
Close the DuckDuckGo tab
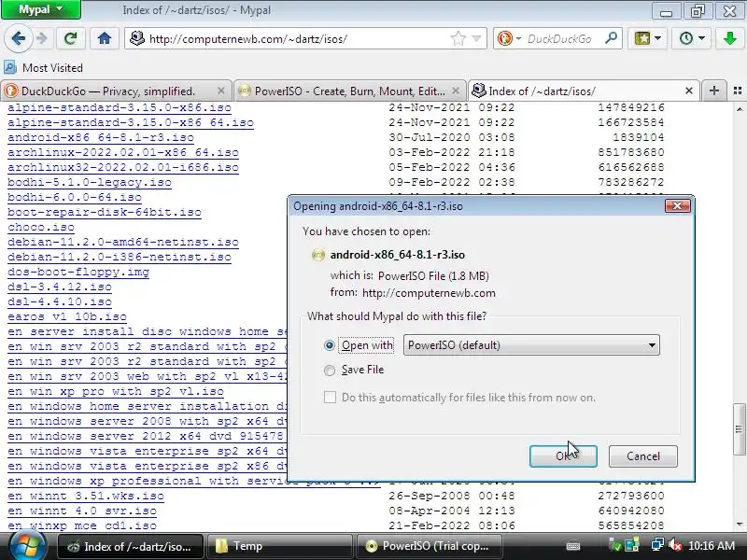[220, 91]
